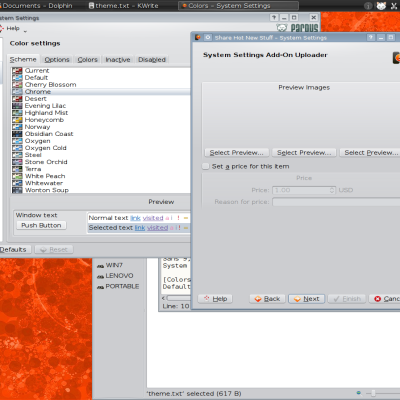Screen dimensions: 400x400
Task: Pick the Terra scheme icon
Action: tap(17, 169)
